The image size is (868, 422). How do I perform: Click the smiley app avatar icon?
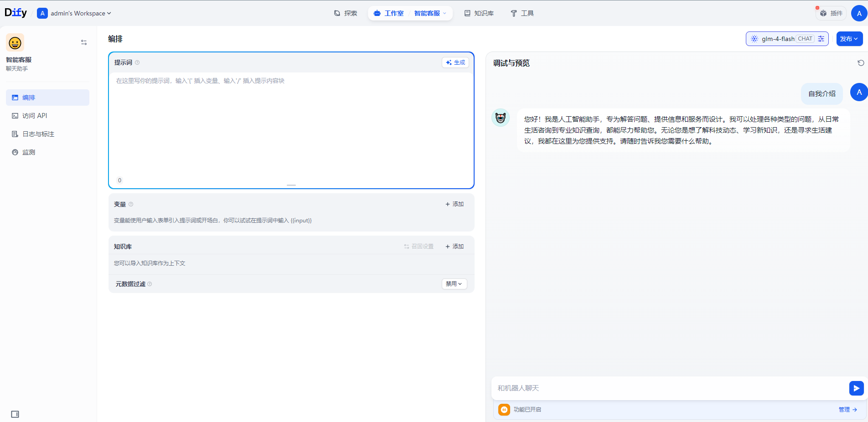click(15, 43)
